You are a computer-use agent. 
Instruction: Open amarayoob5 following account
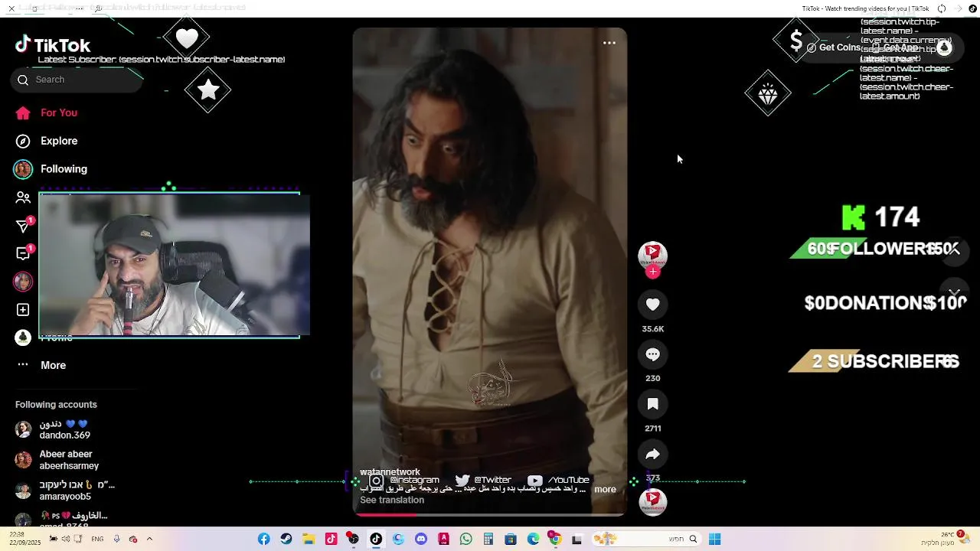[65, 491]
